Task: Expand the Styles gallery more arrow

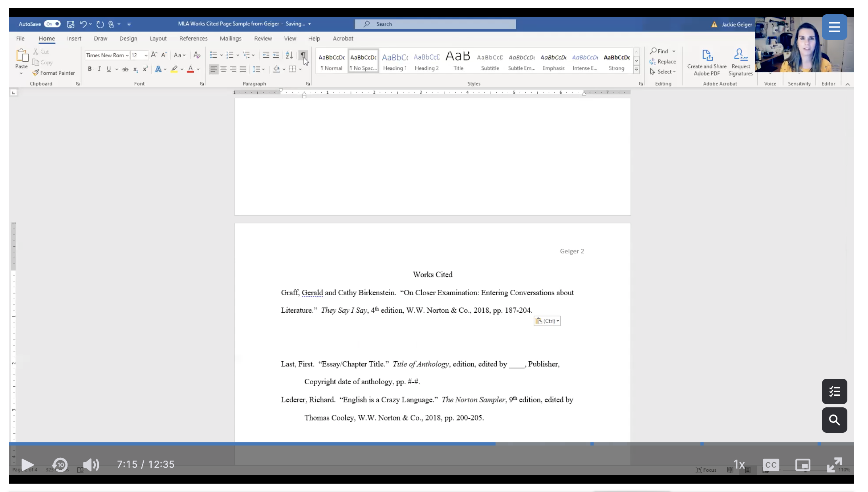Action: [x=636, y=69]
